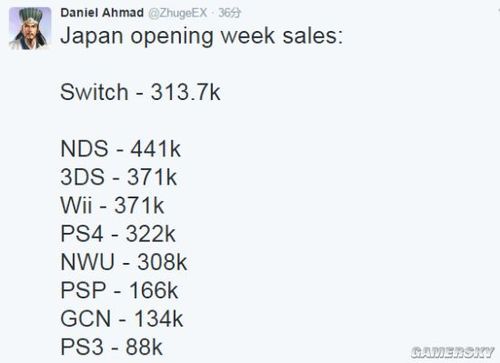Click Daniel Ahmad's profile avatar
This screenshot has width=500, height=363.
pos(30,28)
